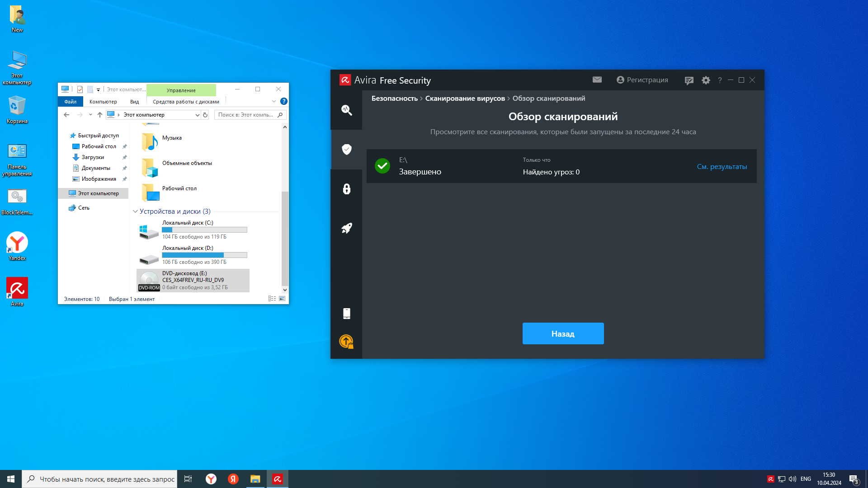Open the Файл ribbon tab

tap(70, 102)
